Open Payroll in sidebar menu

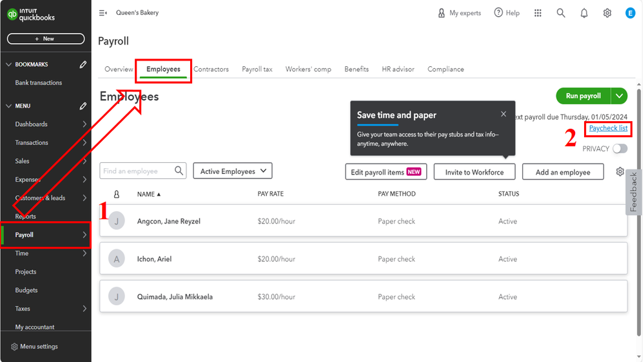tap(46, 234)
